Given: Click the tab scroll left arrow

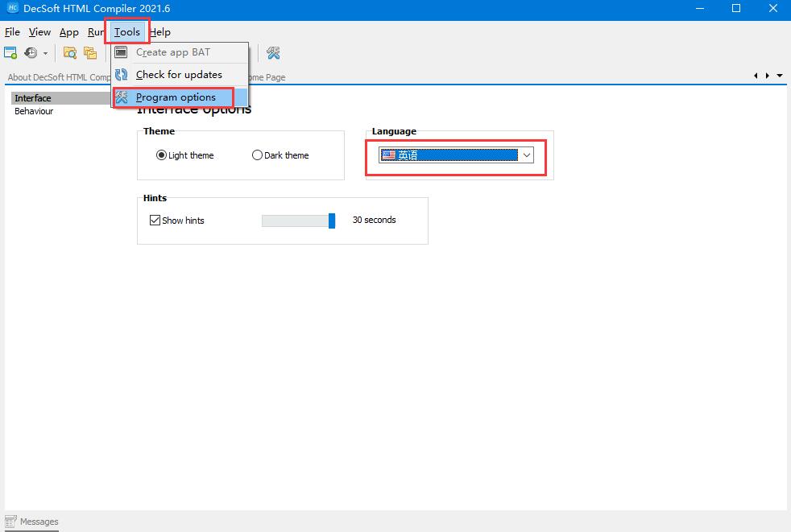Looking at the screenshot, I should coord(756,76).
